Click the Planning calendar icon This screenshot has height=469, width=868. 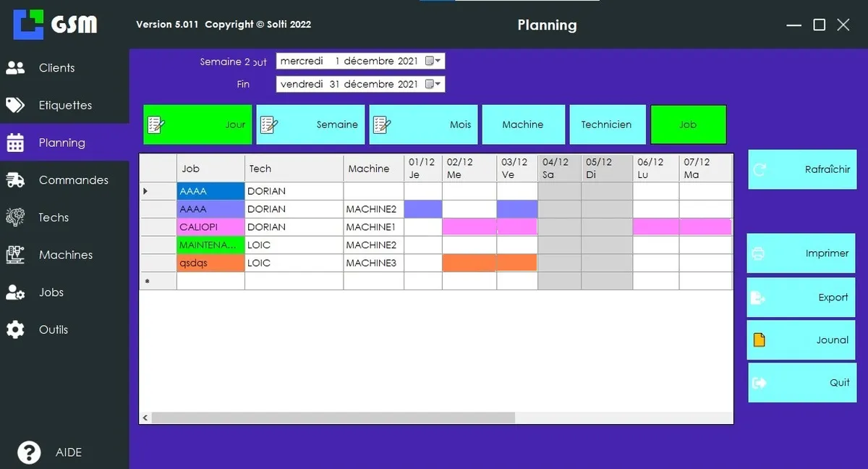coord(15,143)
